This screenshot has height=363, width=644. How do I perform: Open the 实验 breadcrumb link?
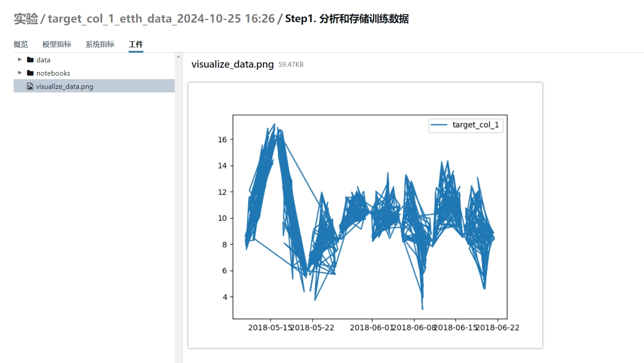(x=26, y=19)
